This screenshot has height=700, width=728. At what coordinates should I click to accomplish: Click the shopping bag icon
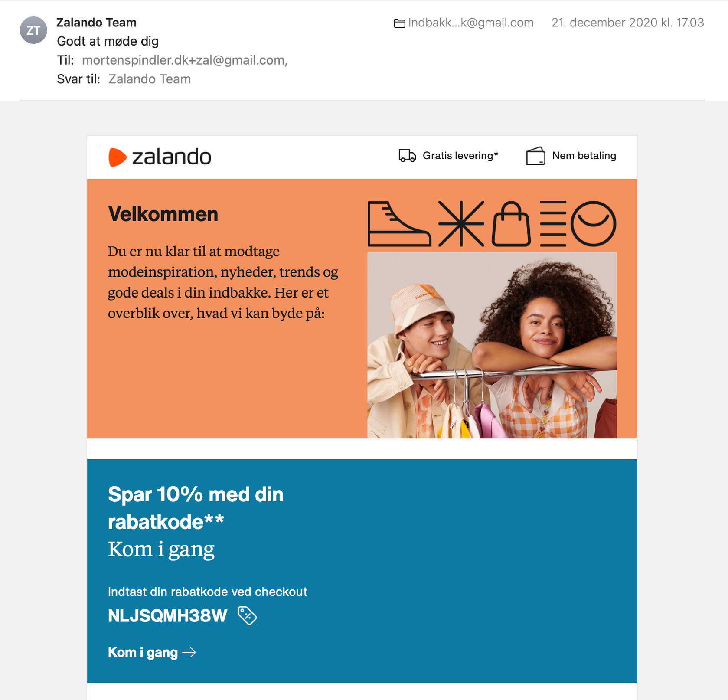[511, 224]
